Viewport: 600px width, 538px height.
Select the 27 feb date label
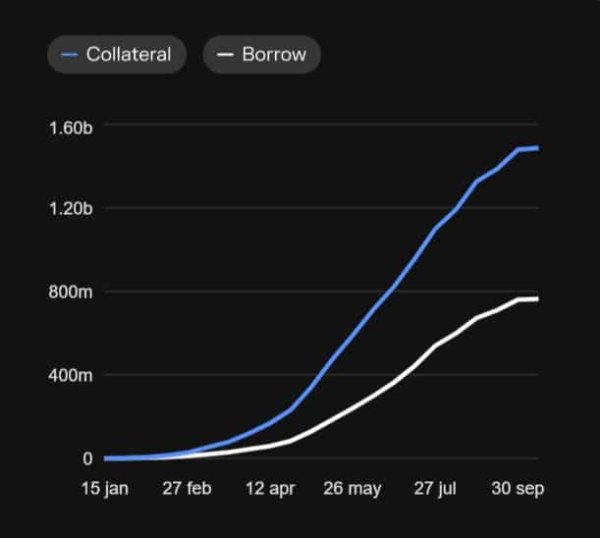point(187,488)
